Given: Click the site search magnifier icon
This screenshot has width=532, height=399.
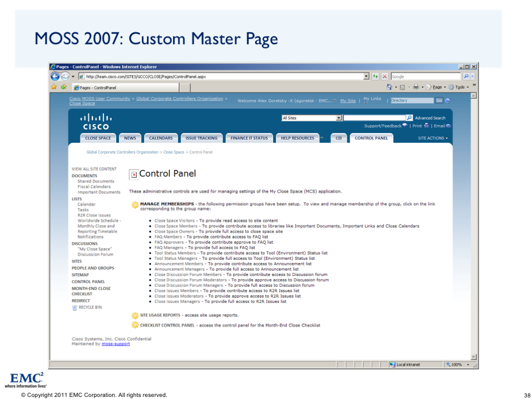Looking at the screenshot, I should pos(409,118).
